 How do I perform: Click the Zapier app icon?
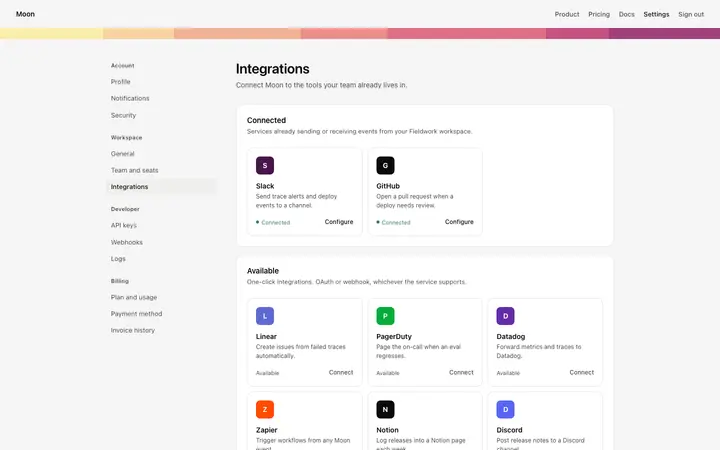coord(265,409)
